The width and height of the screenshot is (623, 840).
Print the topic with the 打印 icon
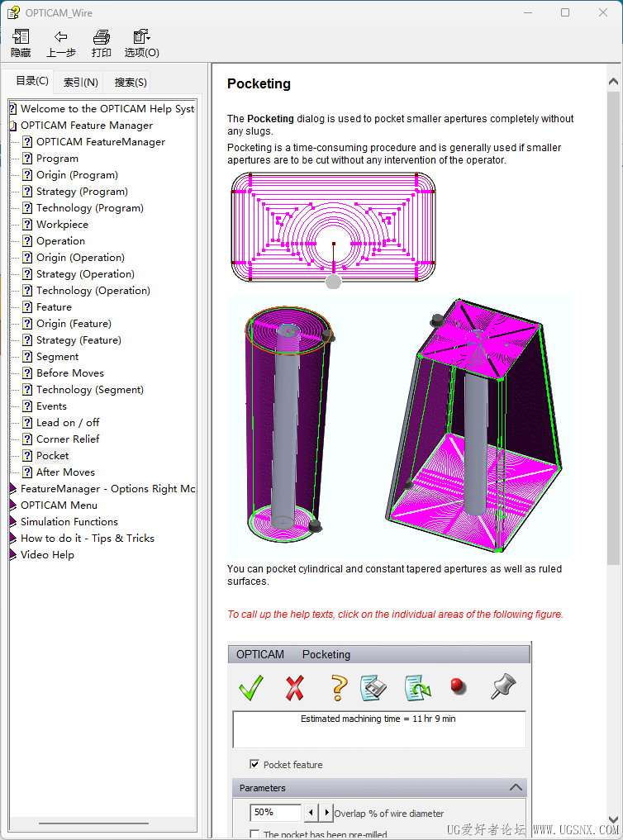(x=102, y=37)
